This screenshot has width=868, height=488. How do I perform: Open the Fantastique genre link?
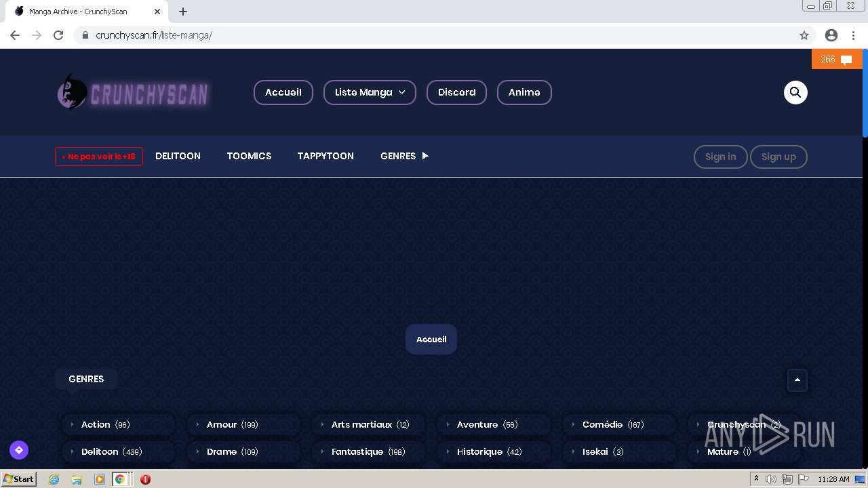tap(368, 452)
